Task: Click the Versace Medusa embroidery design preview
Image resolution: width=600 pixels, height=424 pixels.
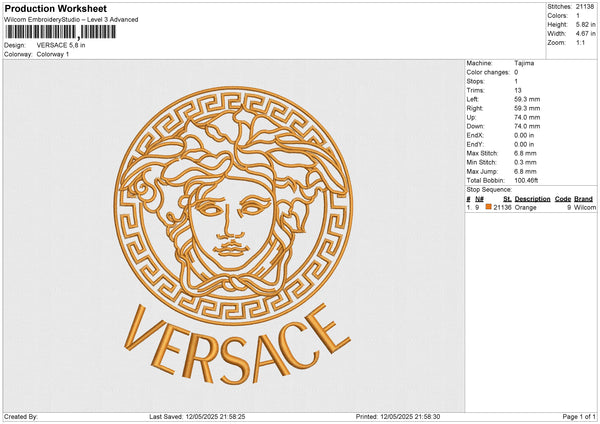Action: 233,235
